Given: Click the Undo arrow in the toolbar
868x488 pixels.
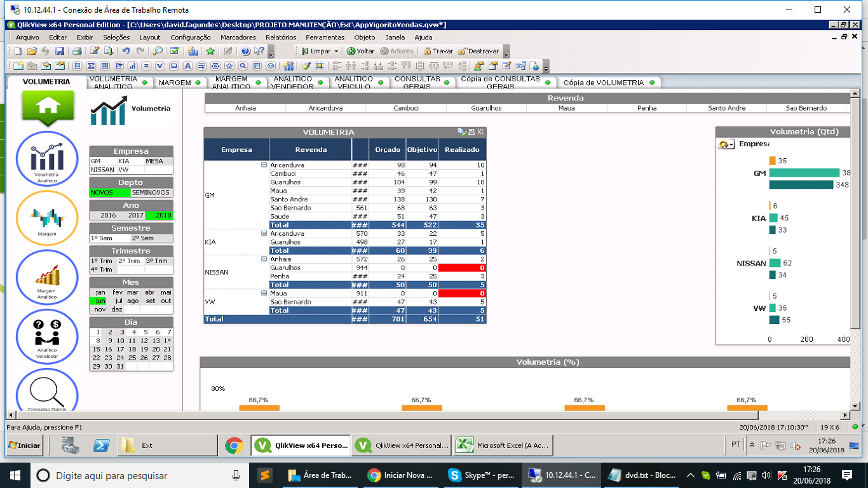Looking at the screenshot, I should coord(126,51).
